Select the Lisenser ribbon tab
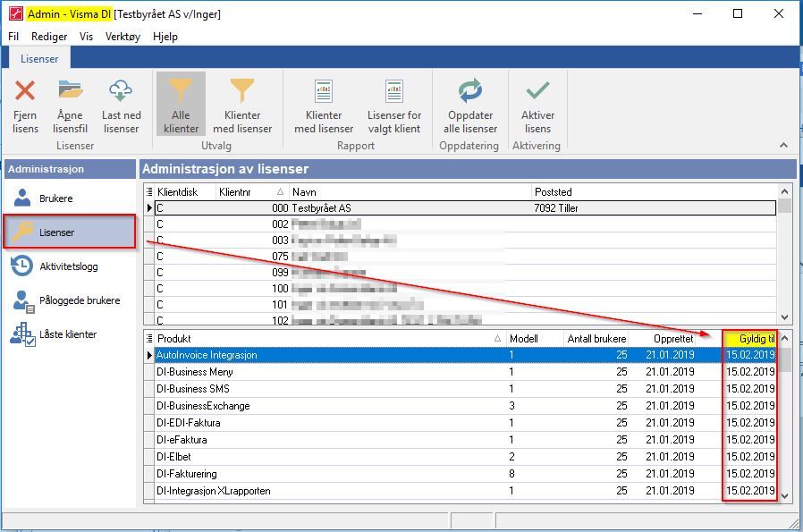Image resolution: width=803 pixels, height=532 pixels. coord(39,58)
